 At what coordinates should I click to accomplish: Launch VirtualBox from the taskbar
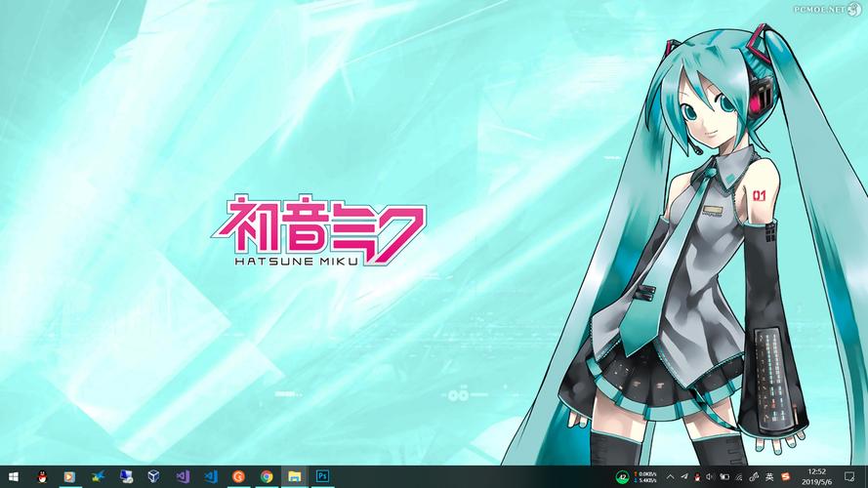[x=154, y=476]
